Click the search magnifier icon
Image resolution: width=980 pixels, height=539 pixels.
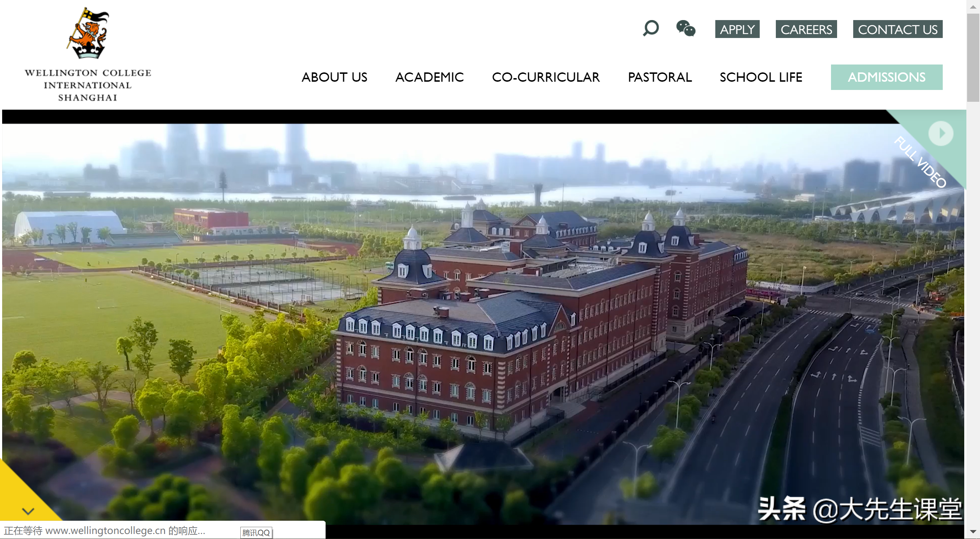coord(650,29)
